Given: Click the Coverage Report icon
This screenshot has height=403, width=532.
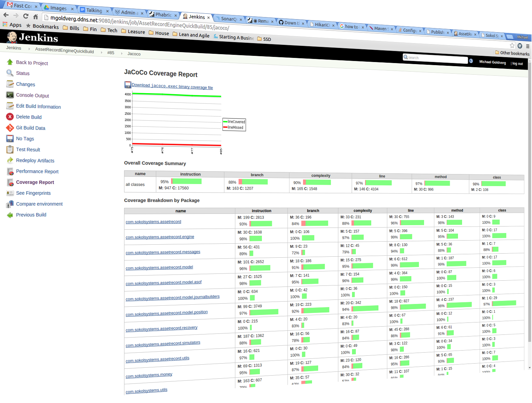Looking at the screenshot, I should [x=10, y=182].
